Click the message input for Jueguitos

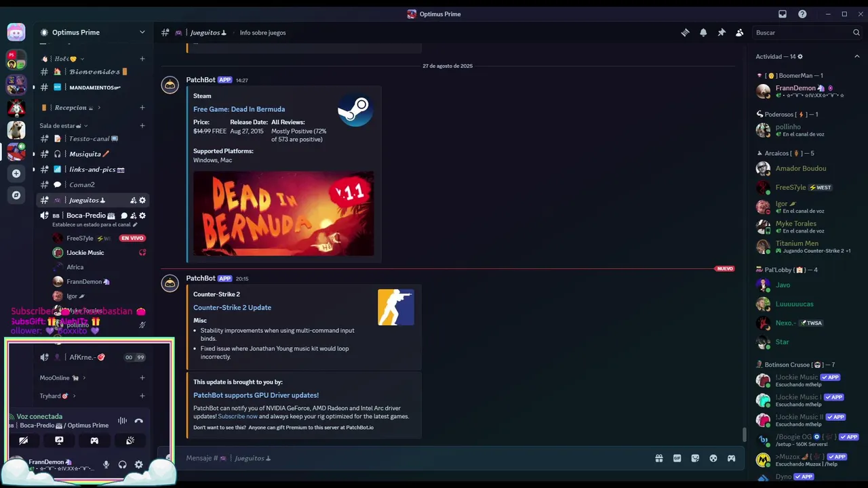pyautogui.click(x=414, y=458)
